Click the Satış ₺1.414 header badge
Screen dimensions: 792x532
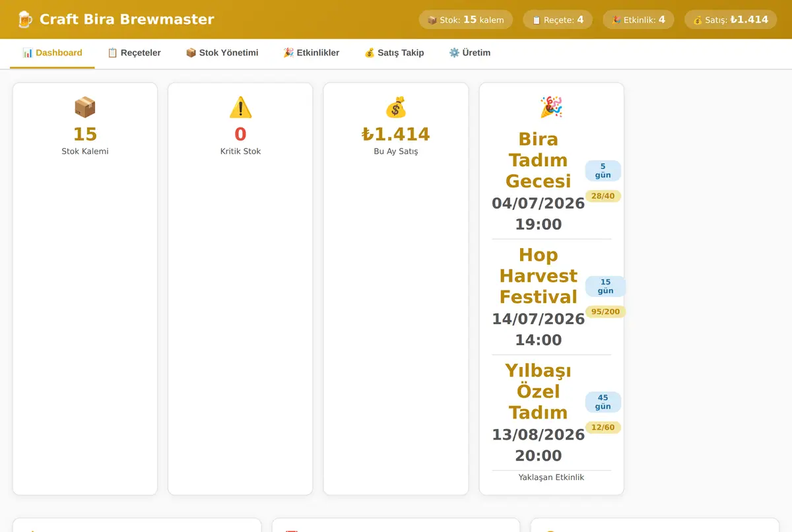pyautogui.click(x=731, y=20)
